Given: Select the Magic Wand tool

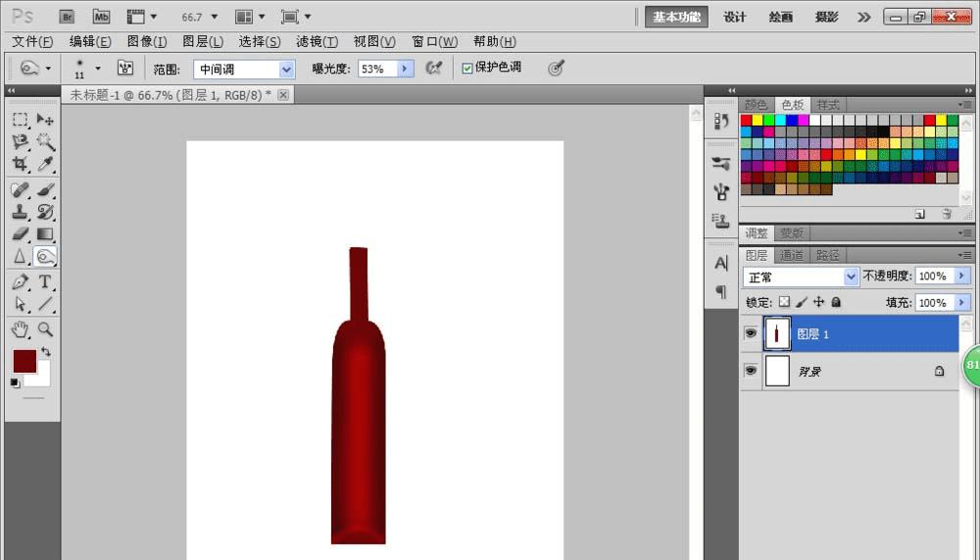Looking at the screenshot, I should click(x=45, y=142).
